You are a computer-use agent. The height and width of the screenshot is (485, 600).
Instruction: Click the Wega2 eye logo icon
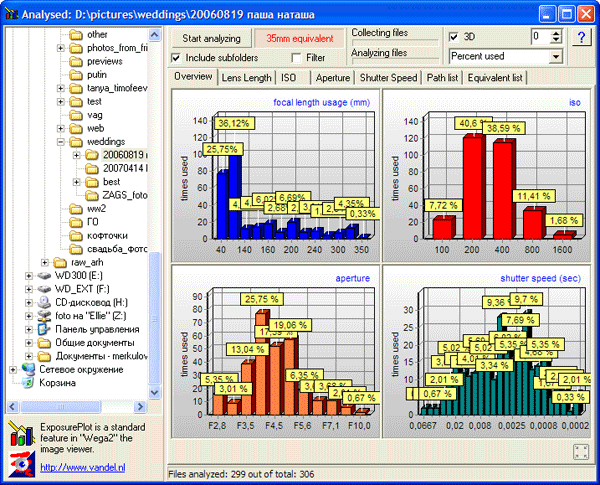22,464
